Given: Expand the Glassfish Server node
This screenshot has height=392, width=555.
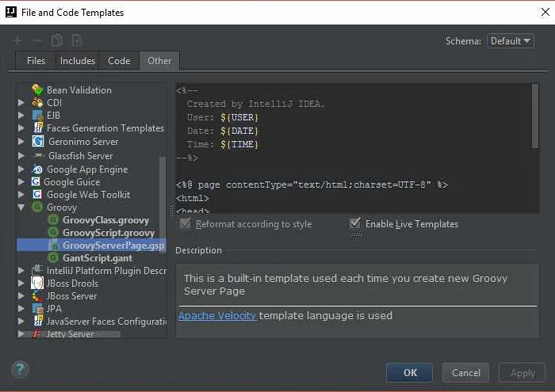Looking at the screenshot, I should pyautogui.click(x=21, y=155).
